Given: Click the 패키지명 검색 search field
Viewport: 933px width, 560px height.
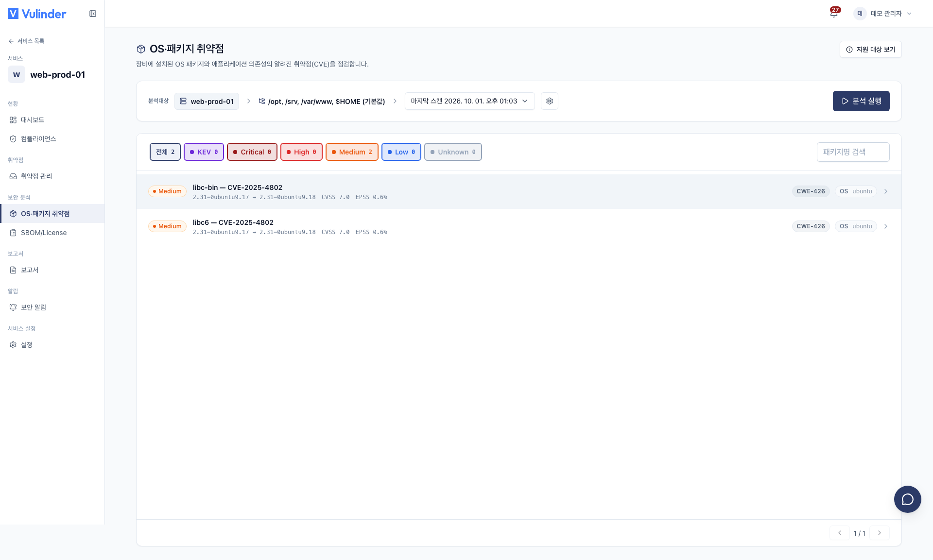Looking at the screenshot, I should point(853,152).
